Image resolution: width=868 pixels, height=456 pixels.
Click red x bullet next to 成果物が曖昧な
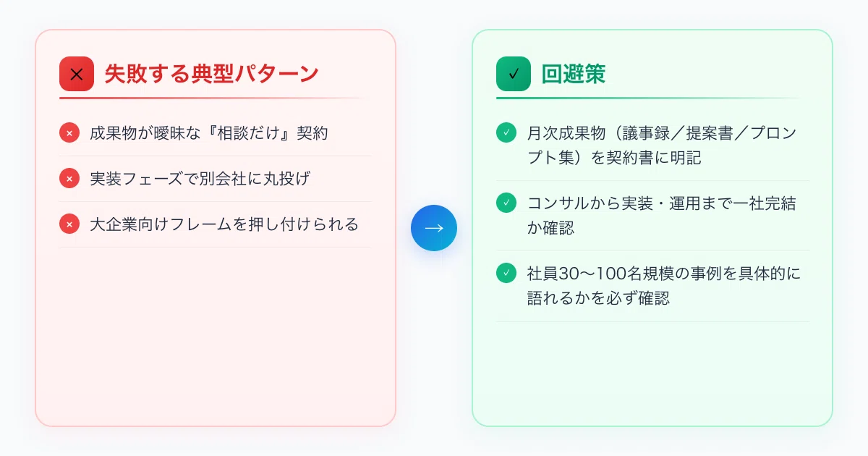pos(69,133)
